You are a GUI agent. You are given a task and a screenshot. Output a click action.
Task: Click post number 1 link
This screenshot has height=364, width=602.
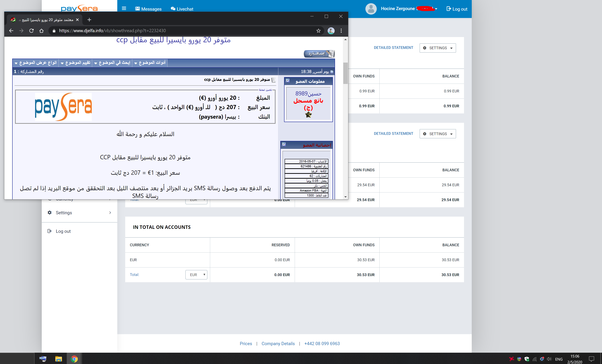coord(15,72)
